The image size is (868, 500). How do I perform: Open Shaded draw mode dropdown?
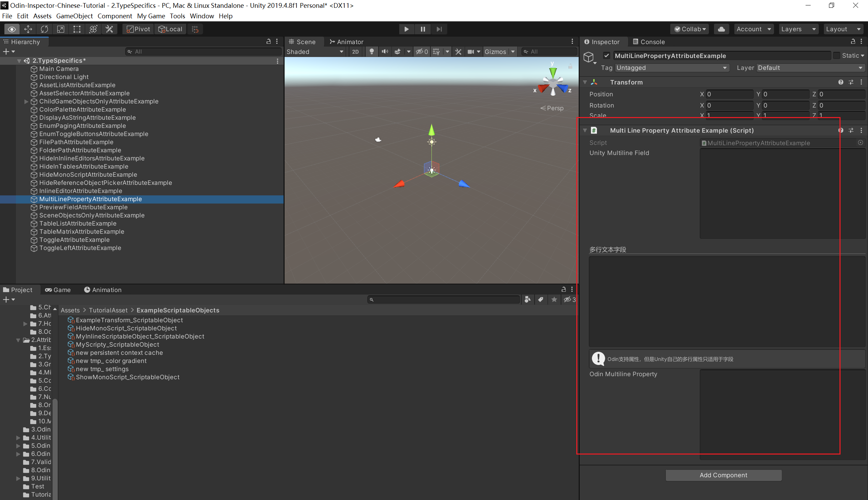coord(315,52)
